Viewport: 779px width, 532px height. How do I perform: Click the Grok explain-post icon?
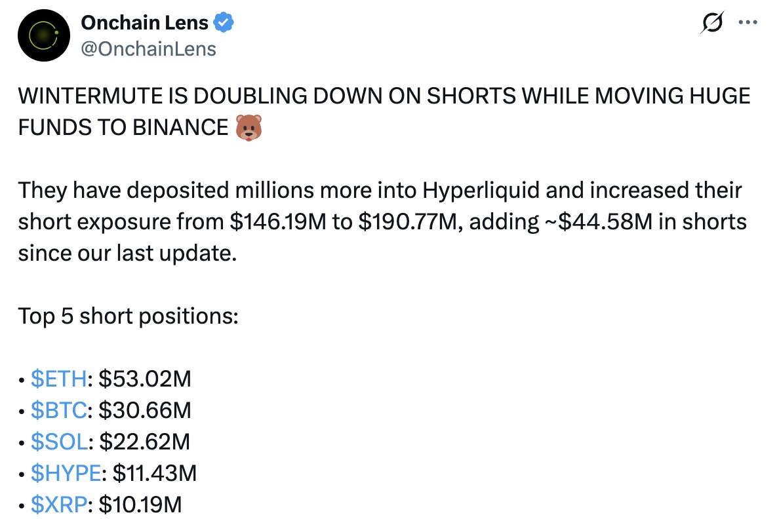click(712, 22)
